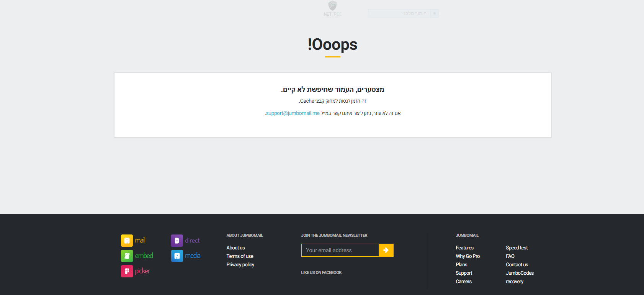Viewport: 644px width, 295px height.
Task: Visit the Careers page link
Action: pos(464,282)
